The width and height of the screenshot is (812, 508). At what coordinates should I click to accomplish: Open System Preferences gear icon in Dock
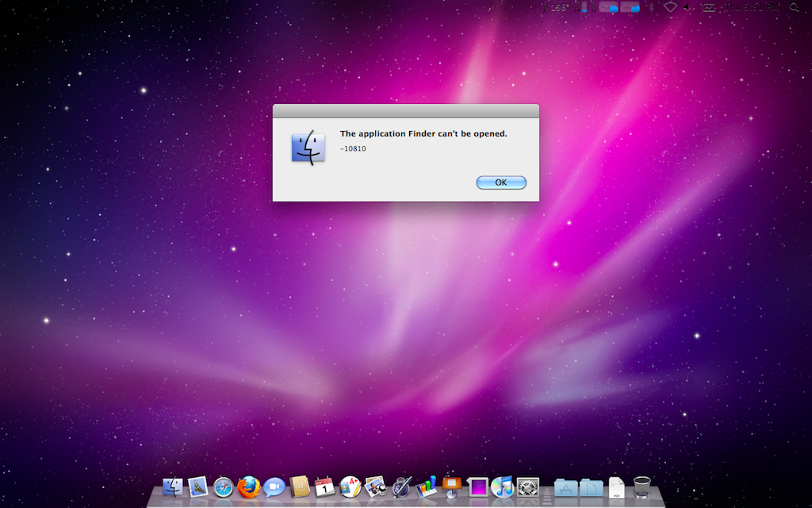point(527,487)
